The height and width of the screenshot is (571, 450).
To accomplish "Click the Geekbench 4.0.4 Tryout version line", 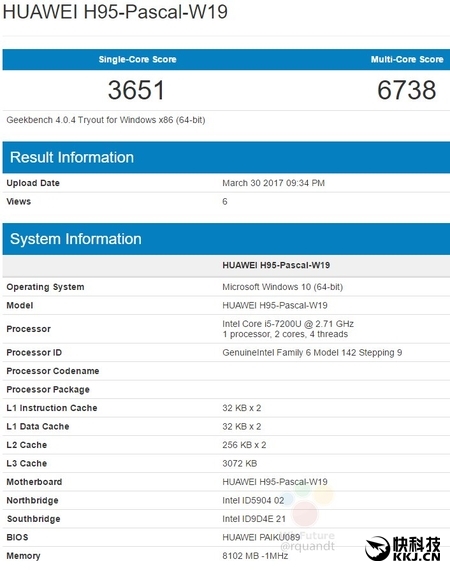I will [106, 120].
